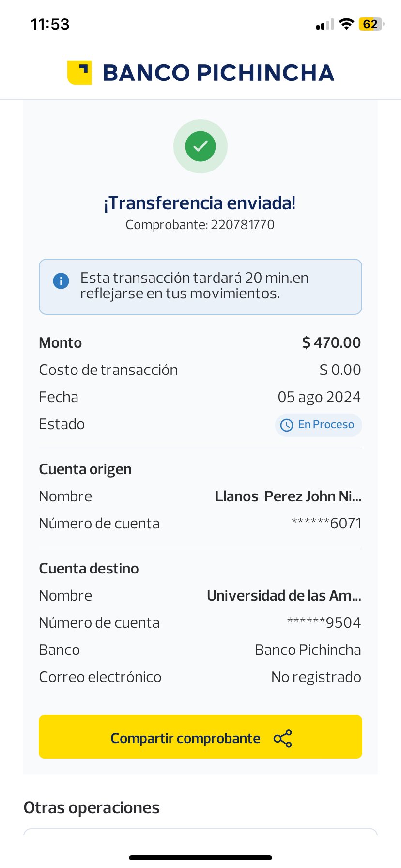Tap the home indicator bar at bottom
Image resolution: width=401 pixels, height=868 pixels.
(x=200, y=858)
